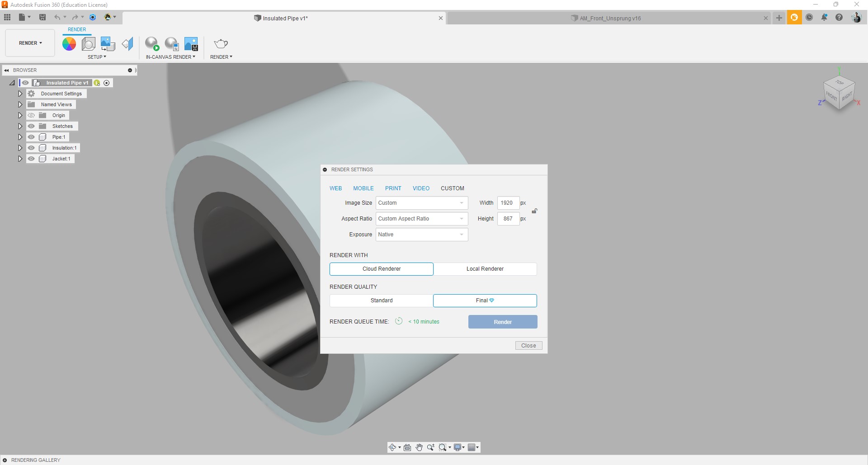Select the Texture Map Controls tool
The width and height of the screenshot is (868, 465).
[107, 43]
